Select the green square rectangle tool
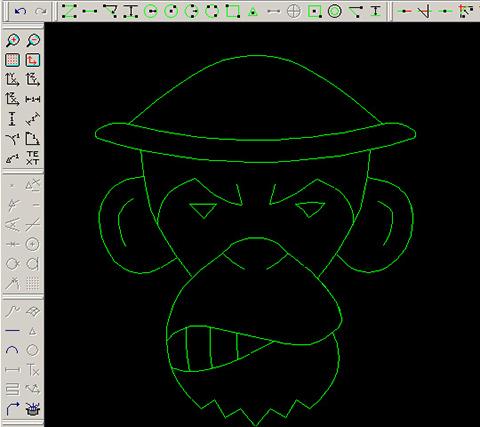The width and height of the screenshot is (480, 427). (x=232, y=11)
